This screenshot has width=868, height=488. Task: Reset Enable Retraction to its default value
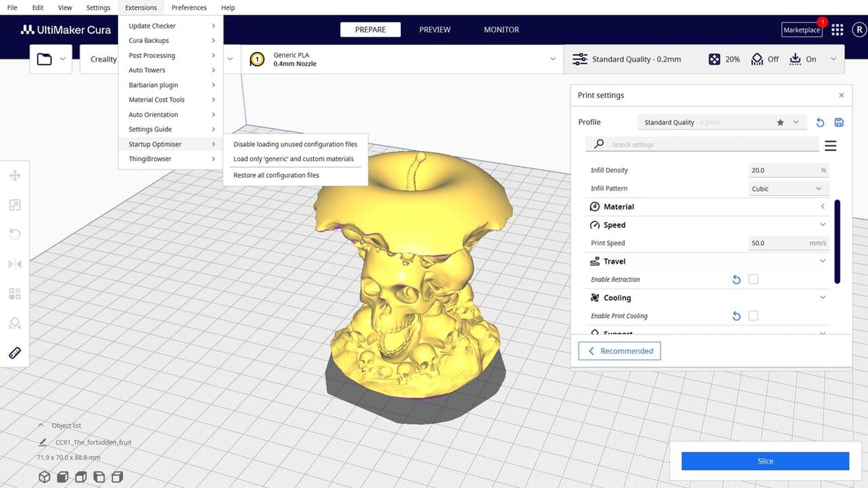click(x=736, y=280)
